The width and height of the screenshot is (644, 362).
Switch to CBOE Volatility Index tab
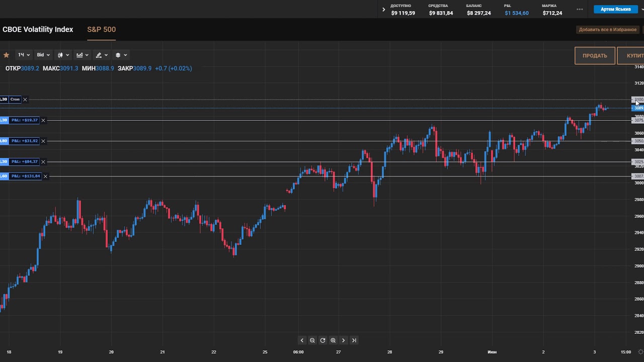pyautogui.click(x=38, y=30)
